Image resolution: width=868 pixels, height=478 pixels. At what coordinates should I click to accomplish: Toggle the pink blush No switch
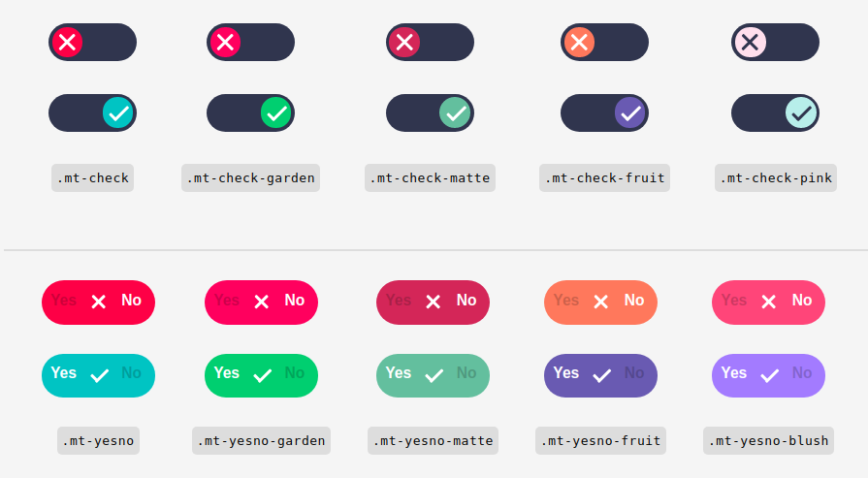point(768,303)
